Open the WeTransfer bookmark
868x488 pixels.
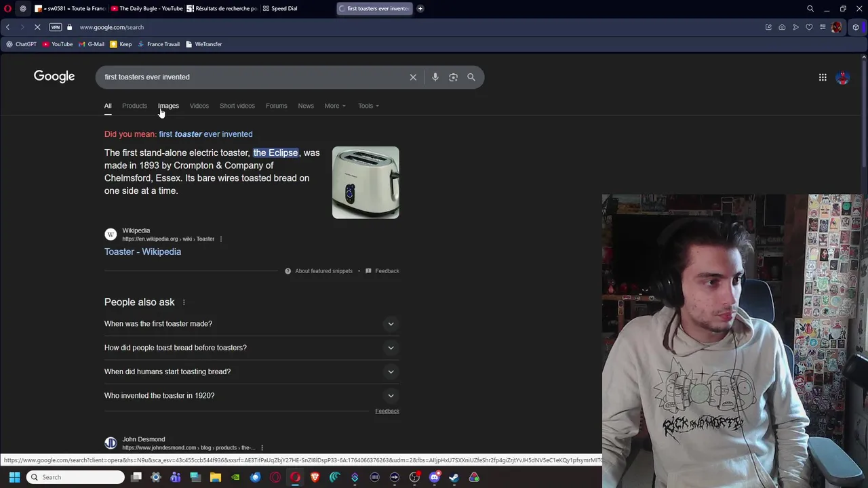[203, 44]
